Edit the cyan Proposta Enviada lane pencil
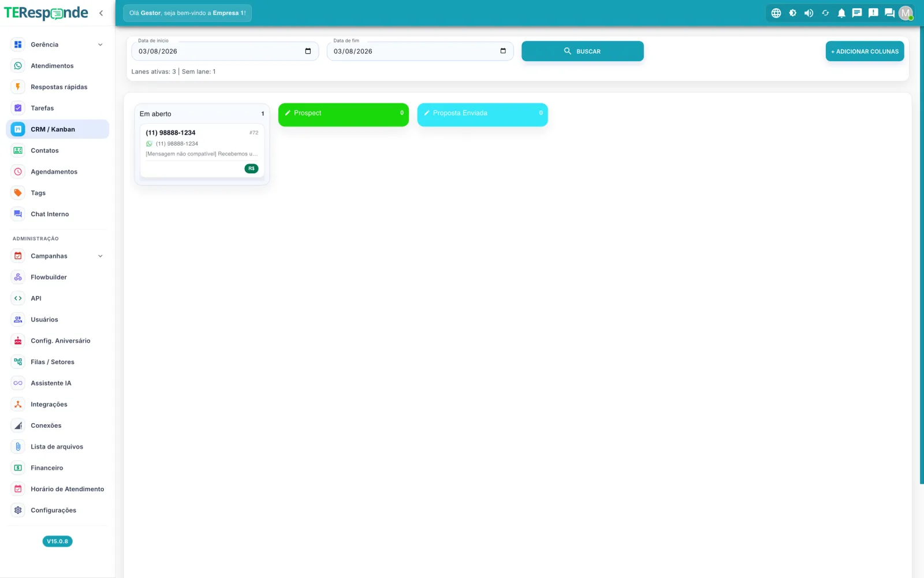Screen dimensions: 924x578 coord(427,113)
